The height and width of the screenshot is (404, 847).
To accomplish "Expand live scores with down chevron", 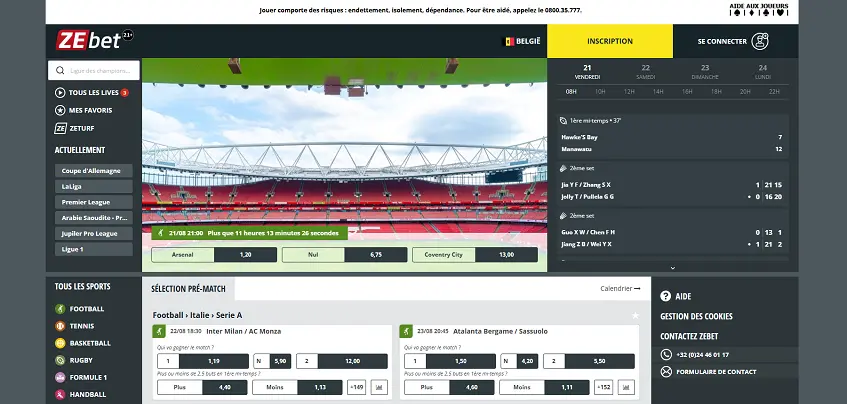I will click(673, 268).
